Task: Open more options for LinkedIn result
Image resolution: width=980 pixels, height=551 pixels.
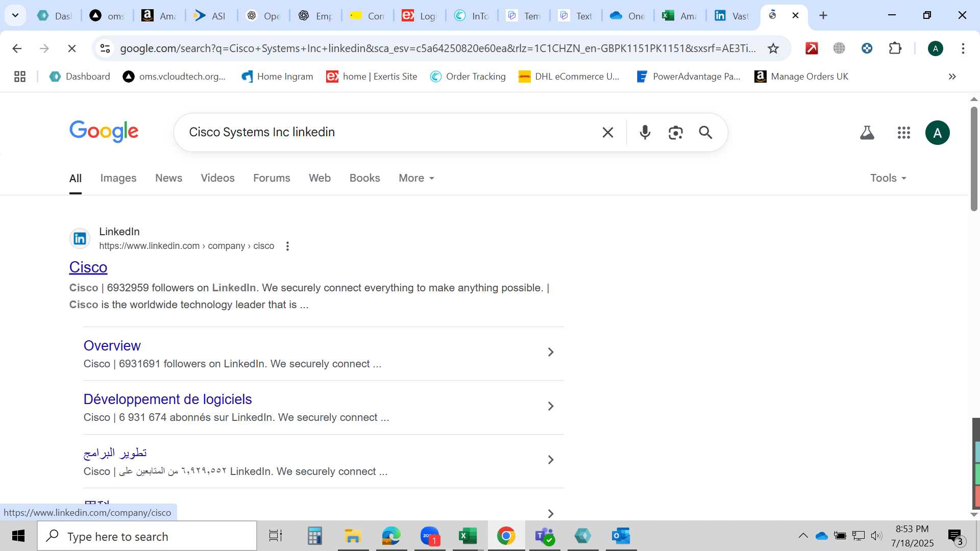Action: 287,246
